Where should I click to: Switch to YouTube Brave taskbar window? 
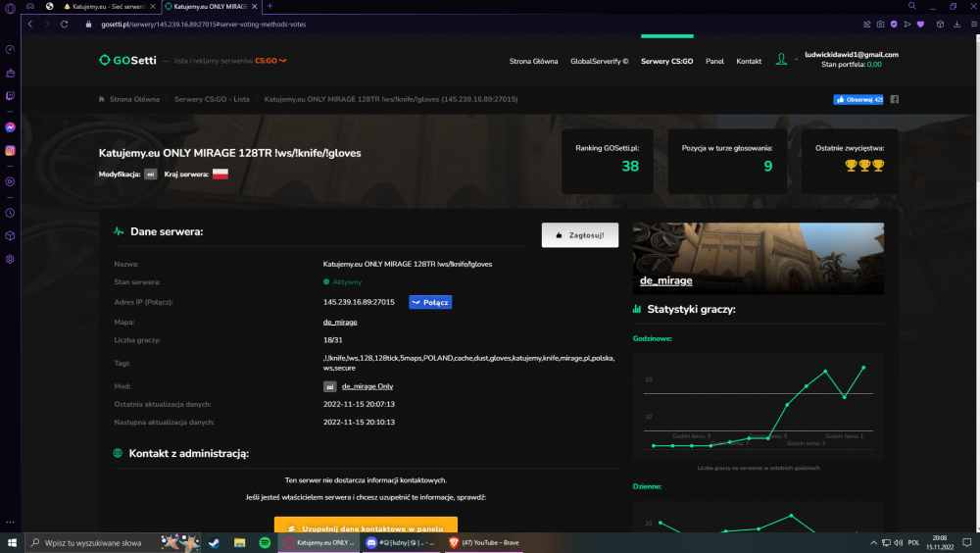pos(484,543)
